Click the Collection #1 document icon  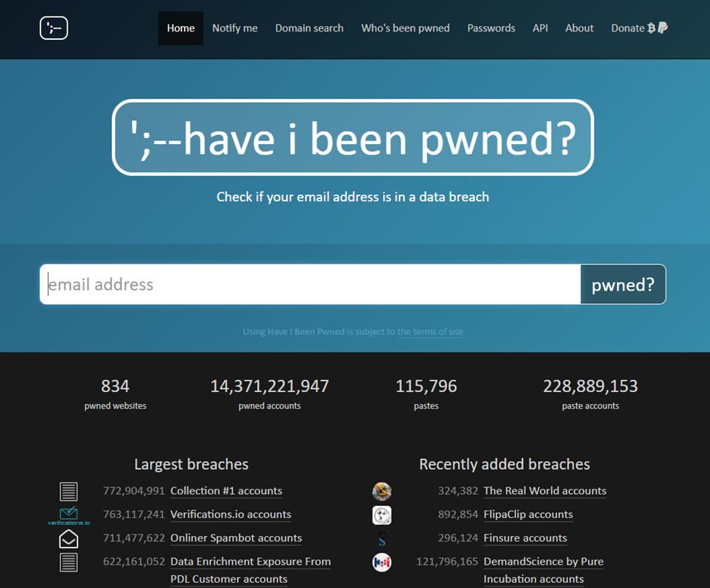pos(69,491)
